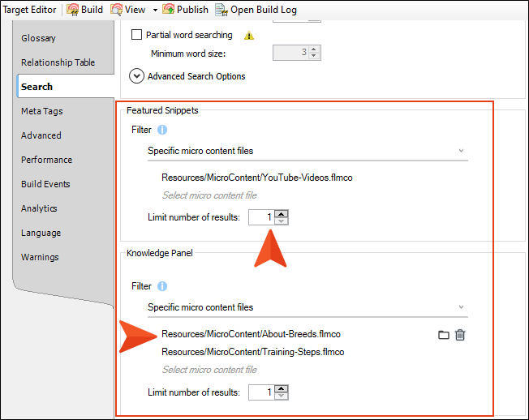The width and height of the screenshot is (529, 420).
Task: Click the partial word searching warning icon
Action: pyautogui.click(x=249, y=36)
